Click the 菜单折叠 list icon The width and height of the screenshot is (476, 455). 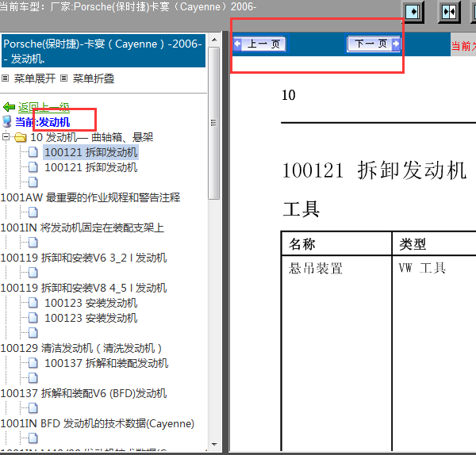(63, 78)
